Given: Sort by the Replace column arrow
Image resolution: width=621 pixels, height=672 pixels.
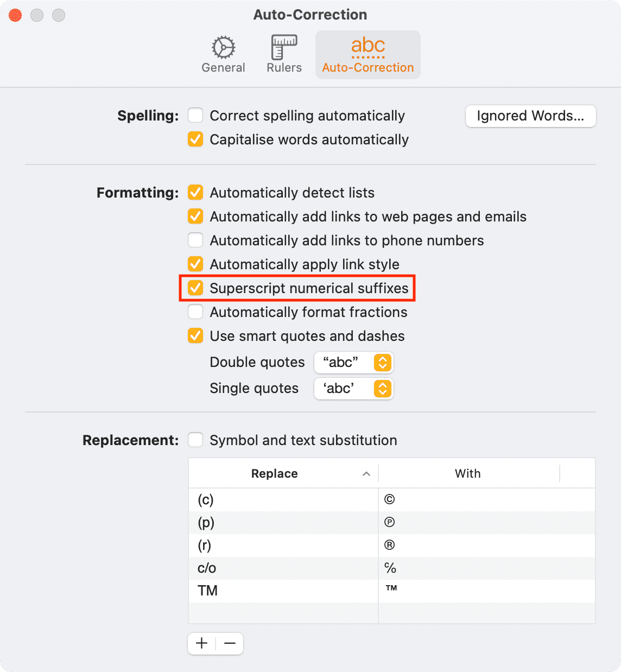Looking at the screenshot, I should [x=366, y=474].
